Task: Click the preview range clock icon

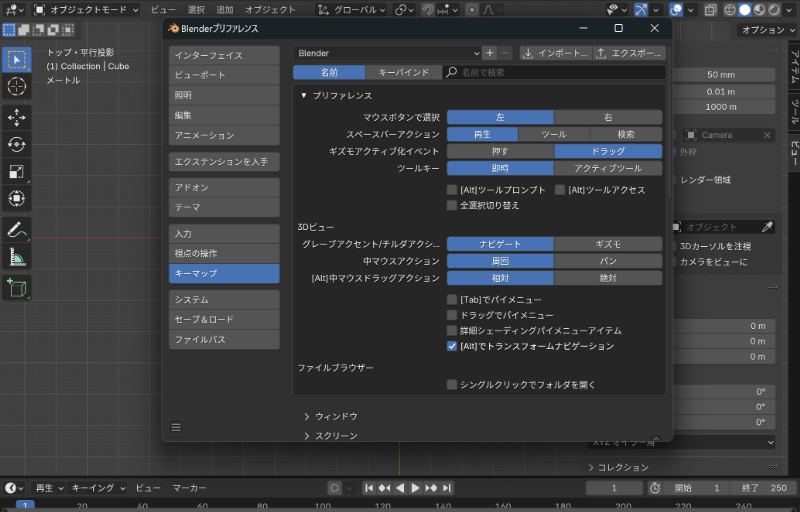Action: pyautogui.click(x=655, y=488)
